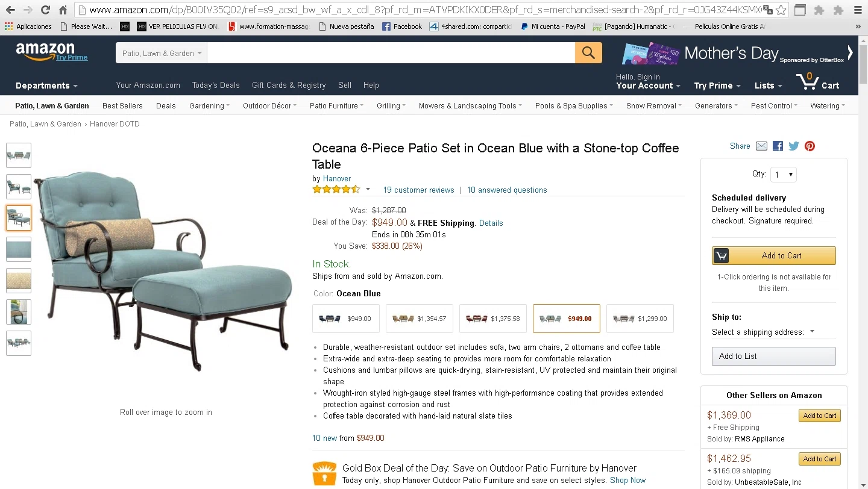Screen dimensions: 868x489
Task: Select the $1,354.57 color option
Action: tap(420, 319)
